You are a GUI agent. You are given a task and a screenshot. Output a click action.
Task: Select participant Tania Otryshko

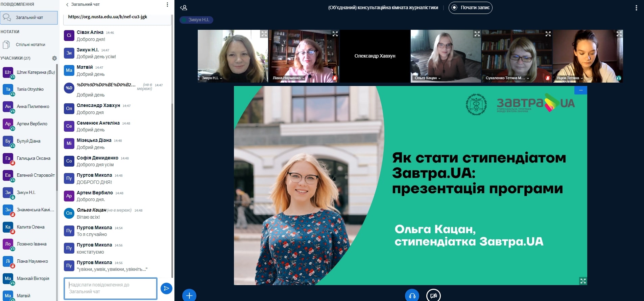click(29, 89)
